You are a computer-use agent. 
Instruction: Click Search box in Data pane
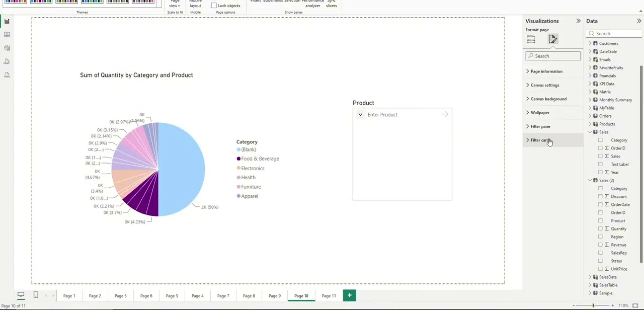point(615,34)
